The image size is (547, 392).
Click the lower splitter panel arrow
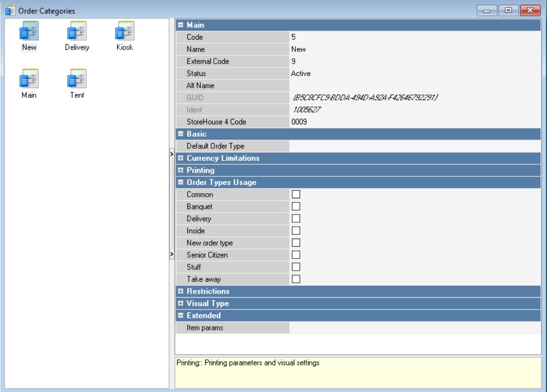click(x=171, y=254)
